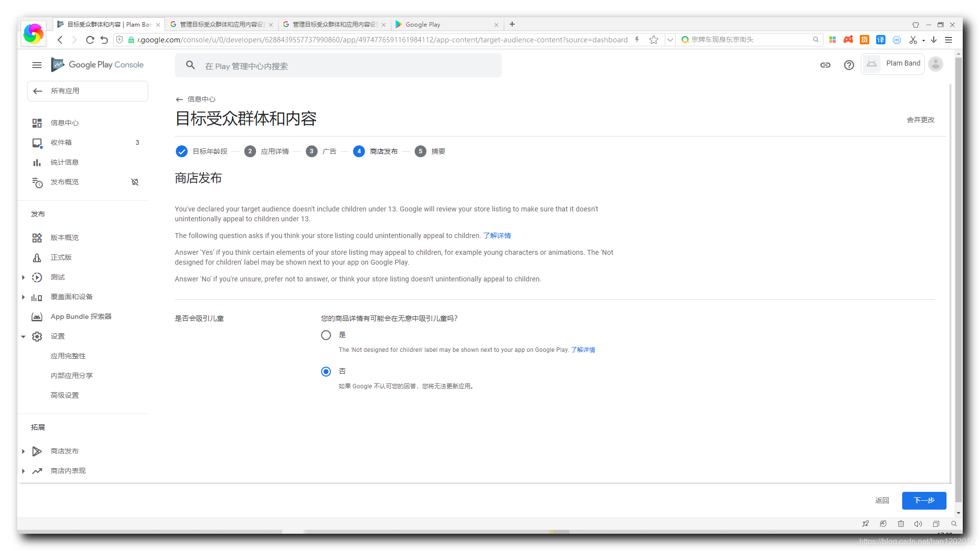Image resolution: width=980 pixels, height=551 pixels.
Task: Open the App Bundle 探索器 item
Action: coord(81,316)
